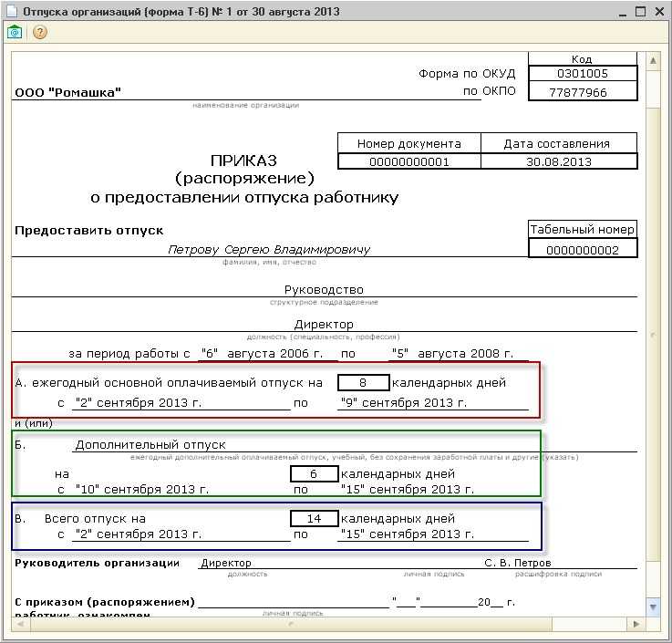Image resolution: width=672 pixels, height=643 pixels.
Task: Click the 'Дата составления' header cell
Action: tap(559, 143)
